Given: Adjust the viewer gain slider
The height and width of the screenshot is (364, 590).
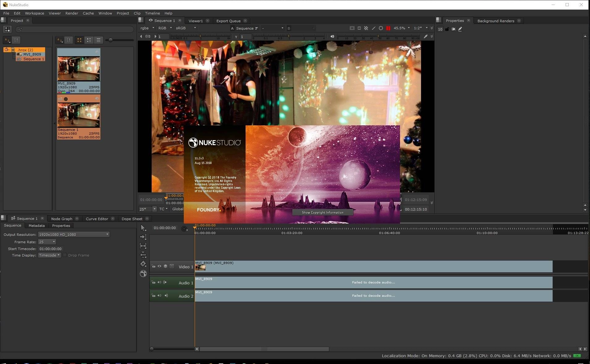Looking at the screenshot, I should (x=200, y=36).
